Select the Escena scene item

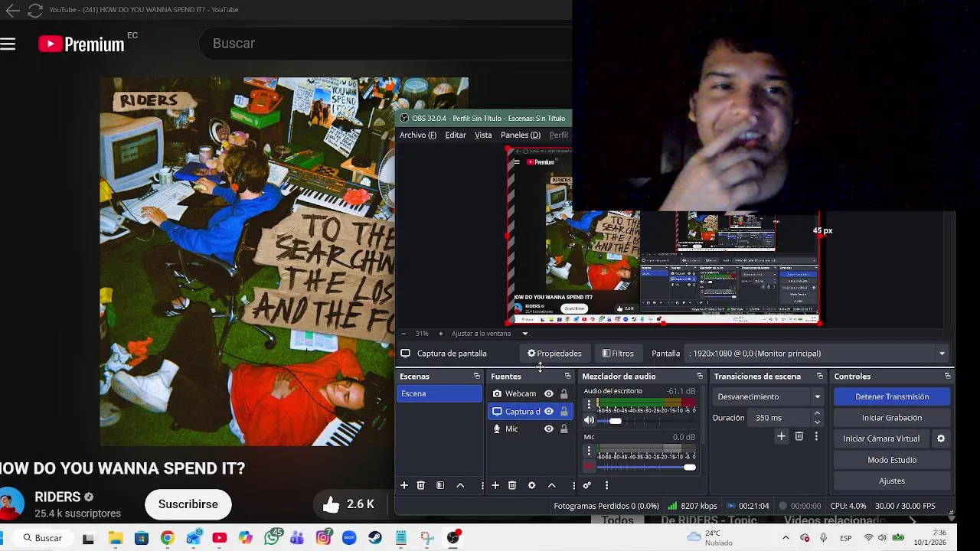click(x=439, y=393)
